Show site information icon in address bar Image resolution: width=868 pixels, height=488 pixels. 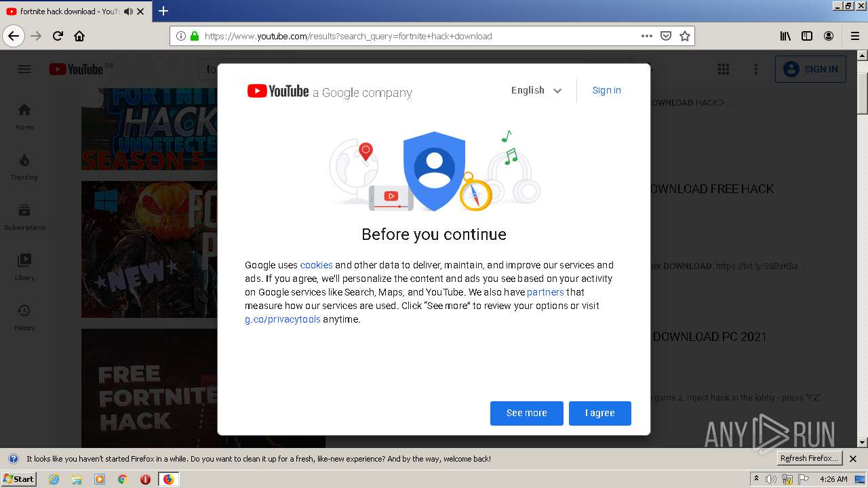point(180,36)
